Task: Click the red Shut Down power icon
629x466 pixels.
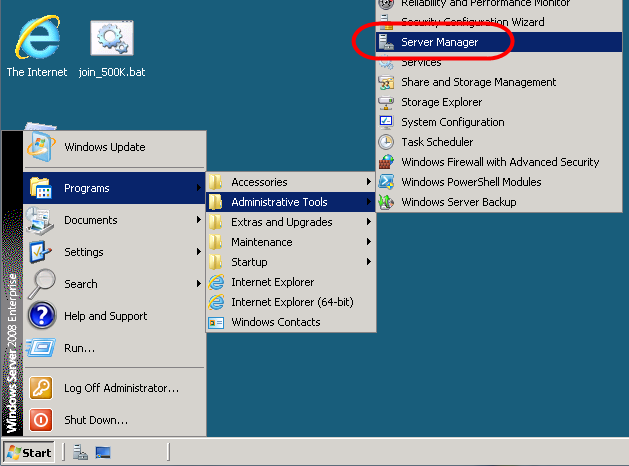Action: [41, 420]
